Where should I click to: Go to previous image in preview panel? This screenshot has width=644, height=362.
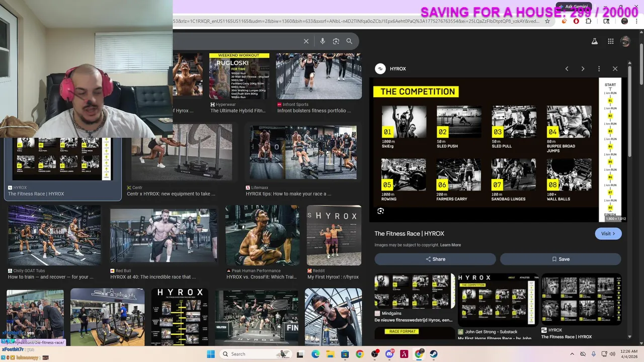[x=567, y=69]
